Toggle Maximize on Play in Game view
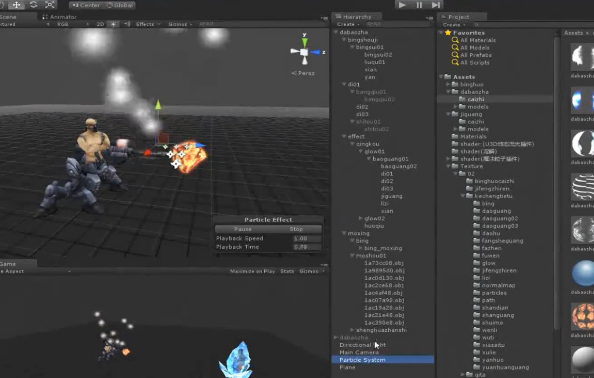594x378 pixels. (x=252, y=271)
